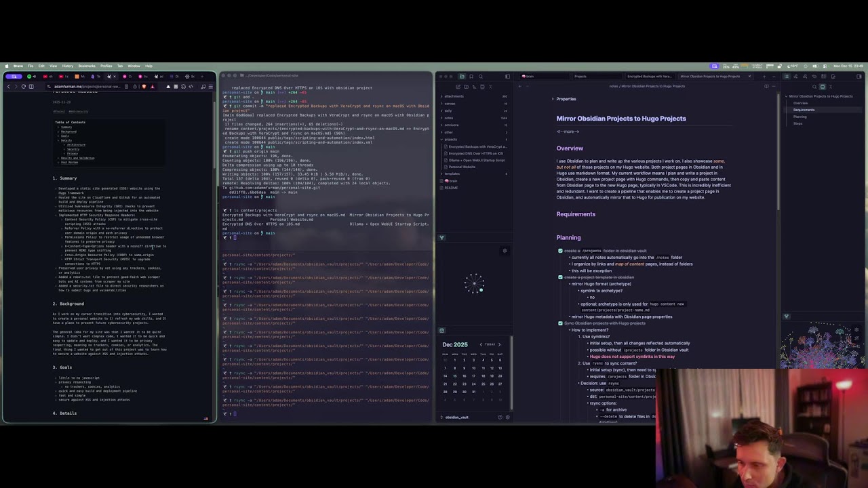Image resolution: width=868 pixels, height=488 pixels.
Task: Jump to Steps in the outline panel
Action: (x=798, y=123)
